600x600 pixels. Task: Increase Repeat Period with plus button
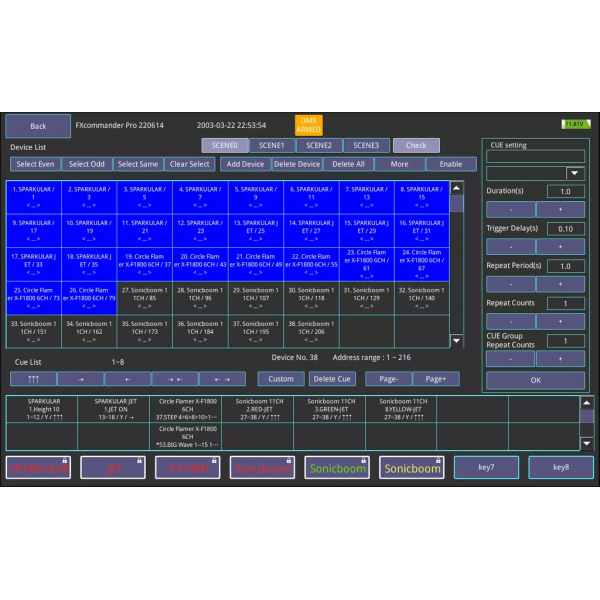pos(560,284)
